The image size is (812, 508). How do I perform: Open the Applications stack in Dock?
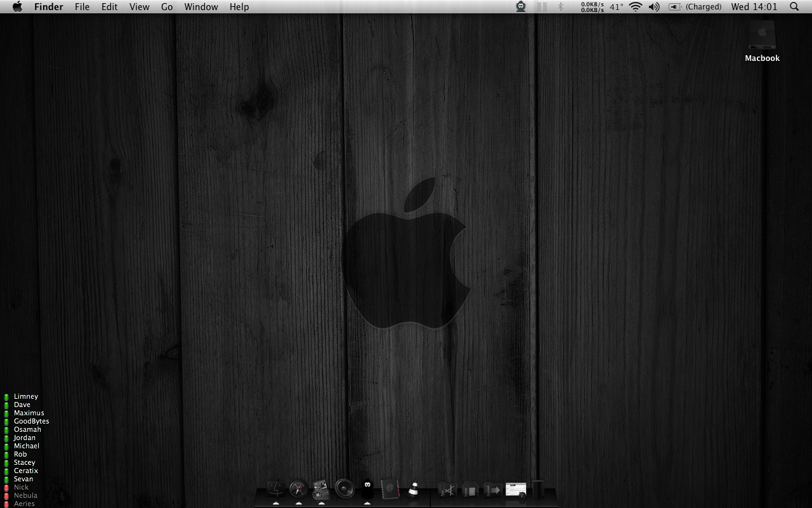[447, 490]
